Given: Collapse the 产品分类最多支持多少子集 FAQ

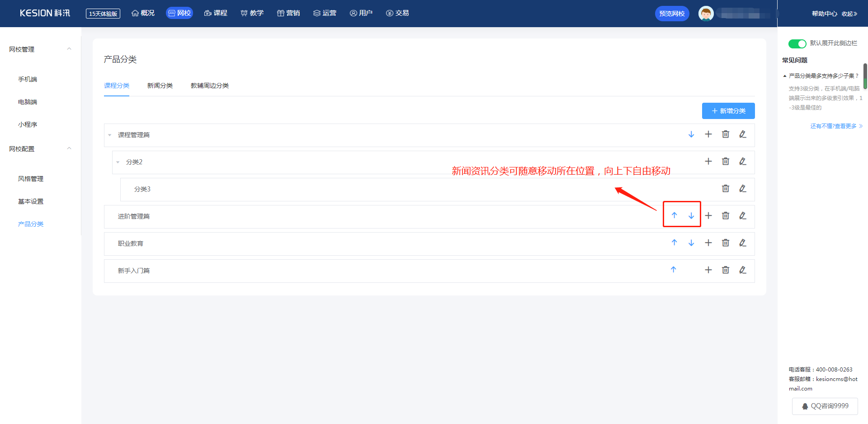Looking at the screenshot, I should click(785, 76).
